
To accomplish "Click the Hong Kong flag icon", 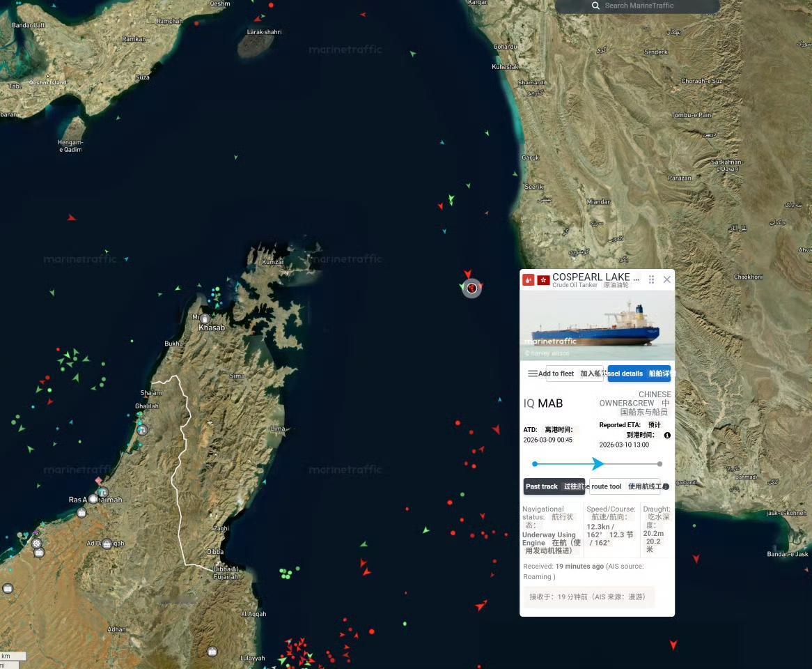I will point(543,280).
